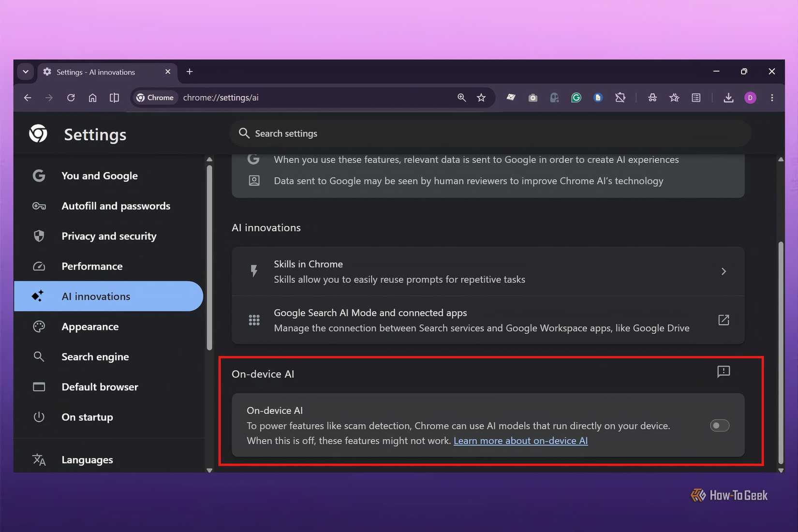Open Google Search AI Mode and connected apps
Viewport: 798px width, 532px height.
pos(488,320)
